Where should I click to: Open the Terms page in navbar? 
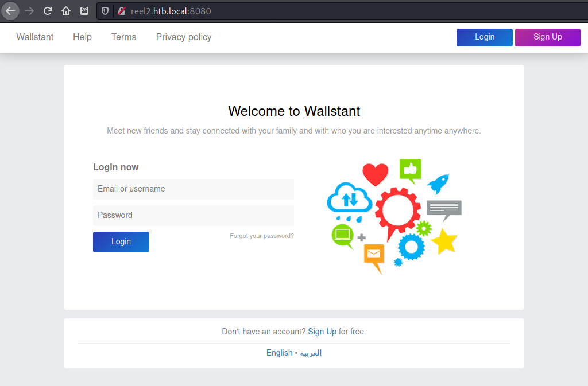pyautogui.click(x=123, y=37)
